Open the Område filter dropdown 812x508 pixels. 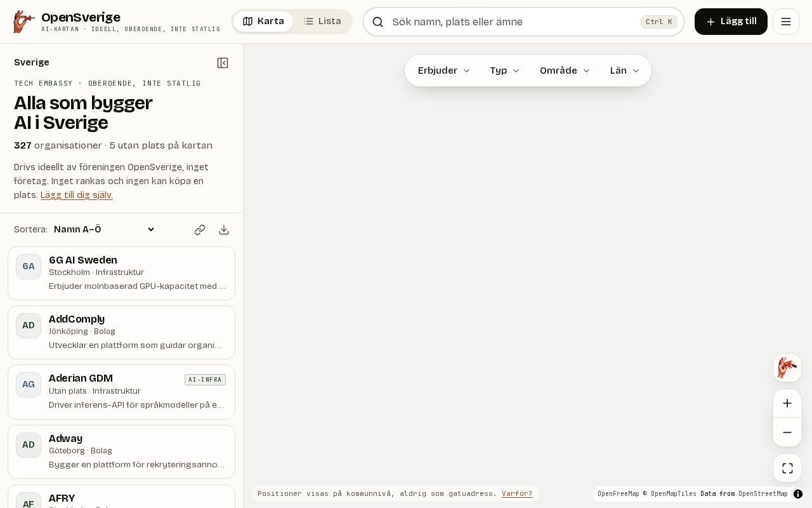[x=565, y=70]
